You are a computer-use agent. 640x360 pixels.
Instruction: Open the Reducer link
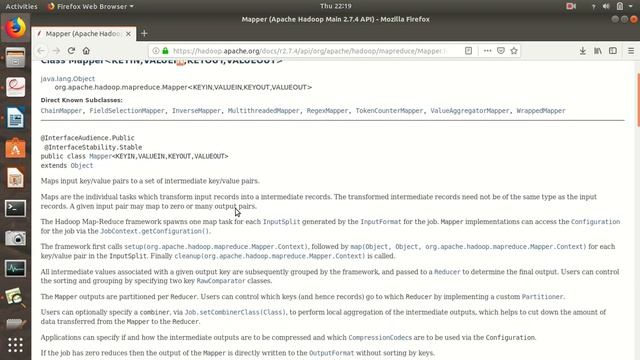point(447,272)
